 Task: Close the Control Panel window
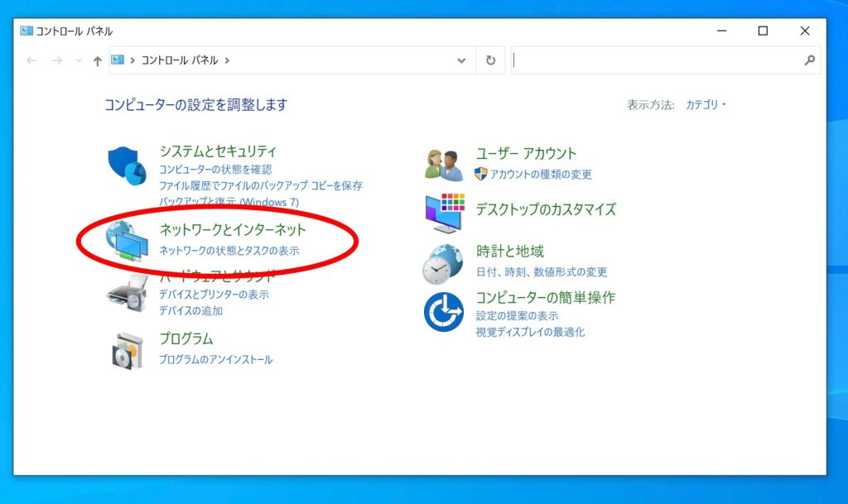805,31
